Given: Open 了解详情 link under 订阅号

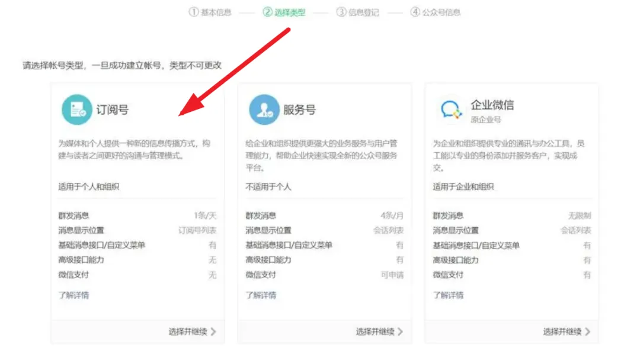Looking at the screenshot, I should tap(73, 295).
